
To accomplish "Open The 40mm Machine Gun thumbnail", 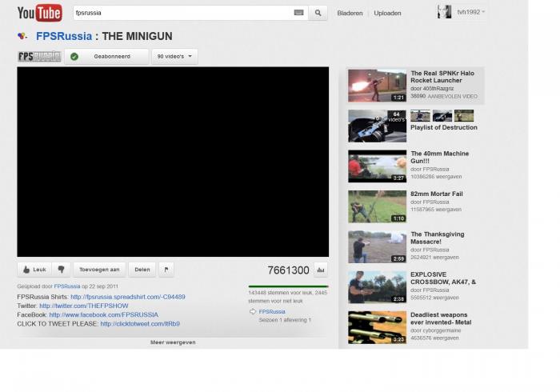I will [x=377, y=166].
